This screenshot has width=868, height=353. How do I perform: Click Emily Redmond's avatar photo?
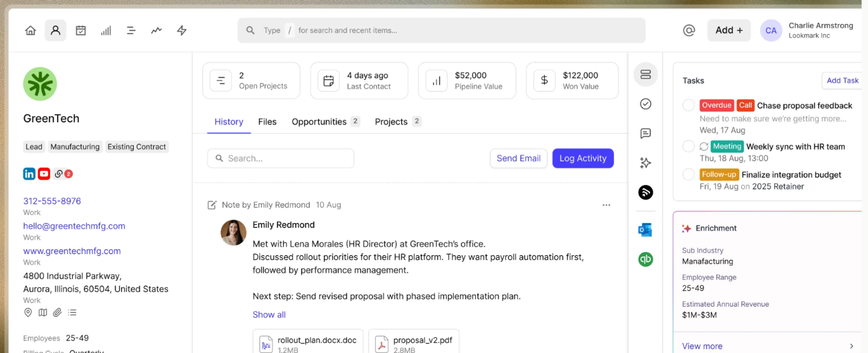(233, 233)
